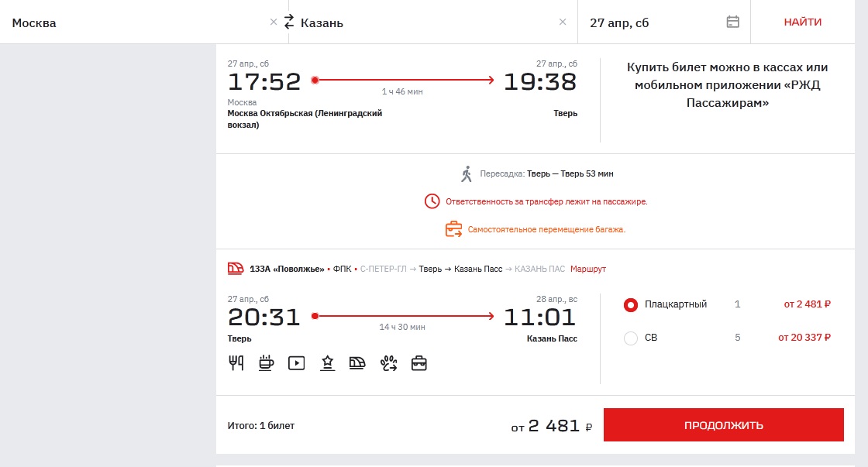This screenshot has width=868, height=467.
Task: Swap departure and destination cities
Action: pyautogui.click(x=289, y=22)
